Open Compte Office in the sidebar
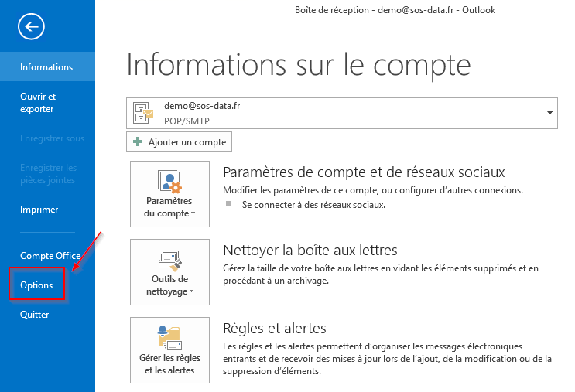Viewport: 575px width, 392px height. click(50, 256)
